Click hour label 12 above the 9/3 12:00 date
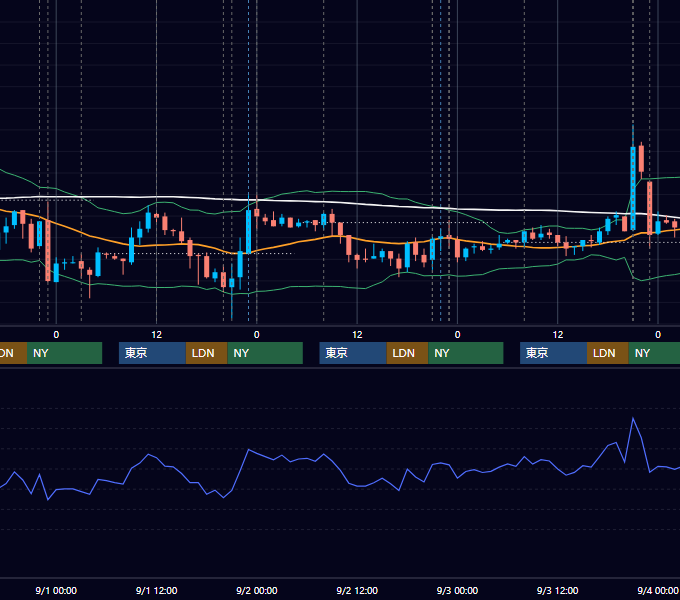This screenshot has width=680, height=600. pos(558,335)
